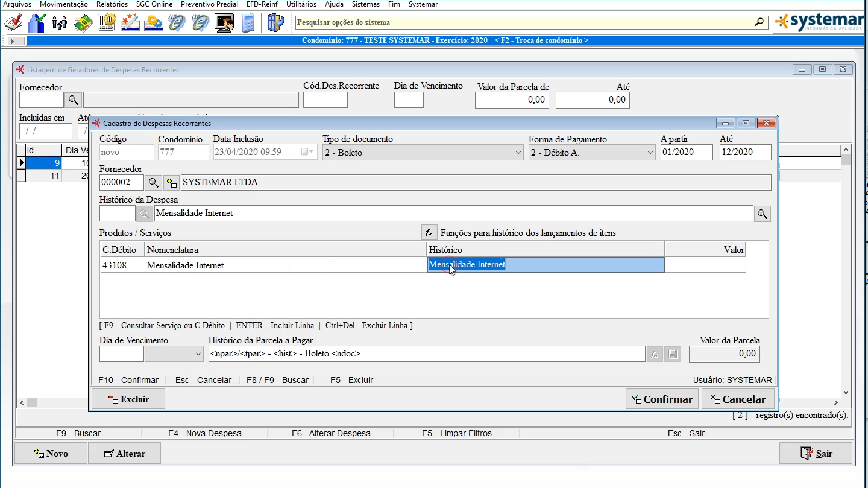Click the money banknotes toolbar icon
The height and width of the screenshot is (488, 868).
83,23
